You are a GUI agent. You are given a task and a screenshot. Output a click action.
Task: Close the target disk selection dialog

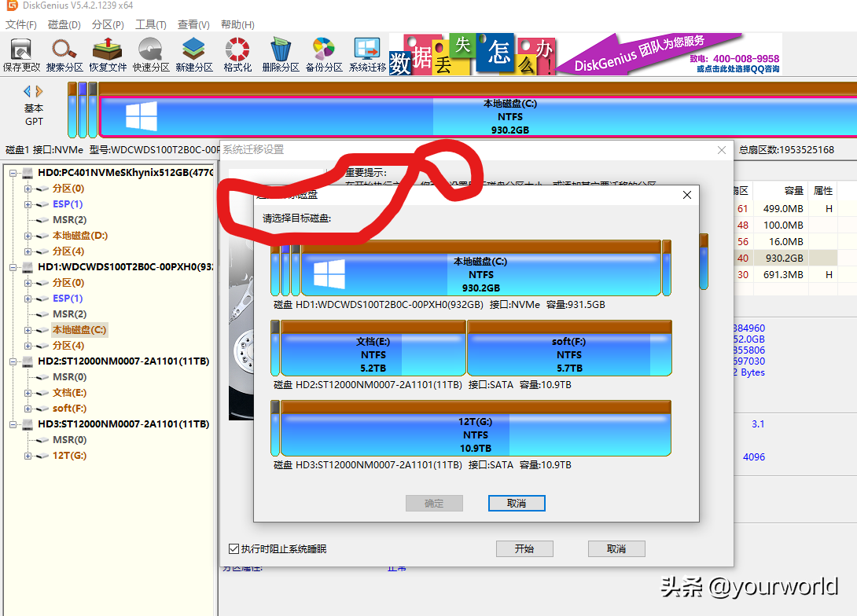pos(687,195)
